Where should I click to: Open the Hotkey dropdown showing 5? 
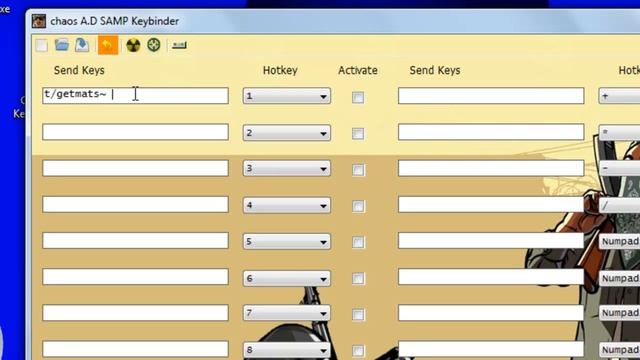click(x=287, y=241)
